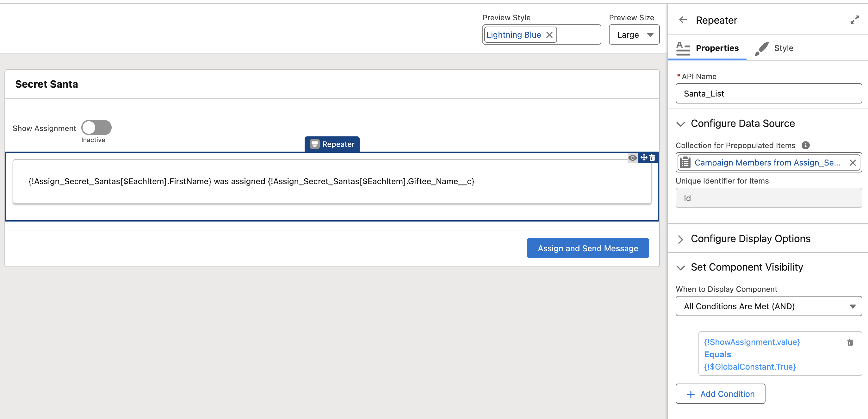Collapse the Set Component Visibility section
This screenshot has height=419, width=868.
pos(681,268)
